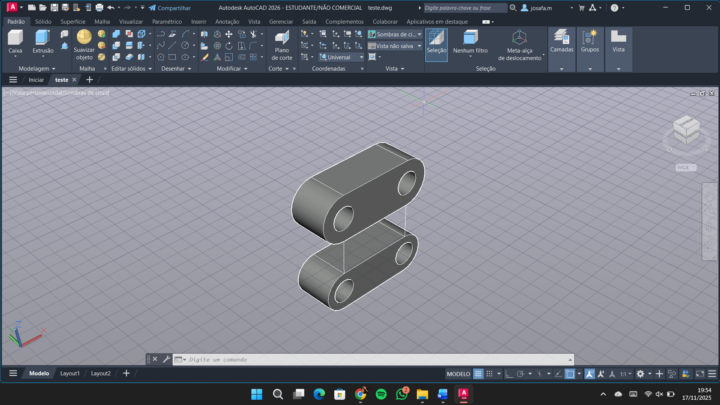
Task: Open the Vista não salva dropdown
Action: 396,45
